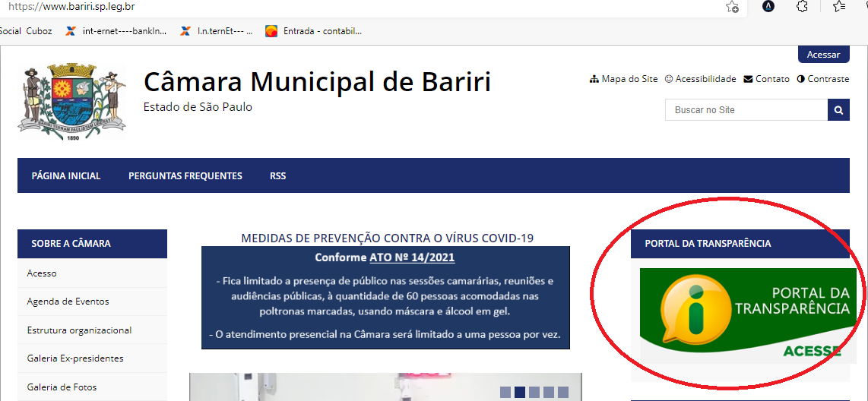Click the Acessar login button
This screenshot has height=401, width=868.
pyautogui.click(x=823, y=55)
